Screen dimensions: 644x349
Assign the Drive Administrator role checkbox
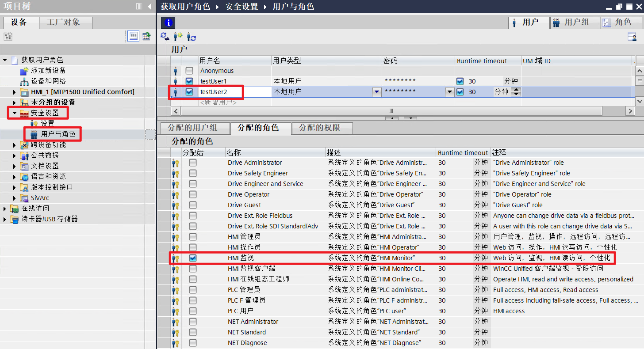(x=193, y=163)
